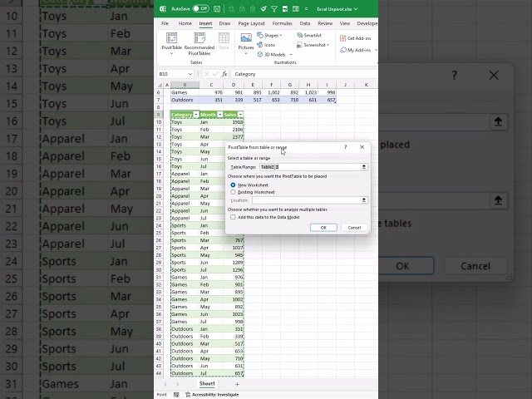Switch to the Draw tab
This screenshot has height=399, width=532.
click(224, 23)
